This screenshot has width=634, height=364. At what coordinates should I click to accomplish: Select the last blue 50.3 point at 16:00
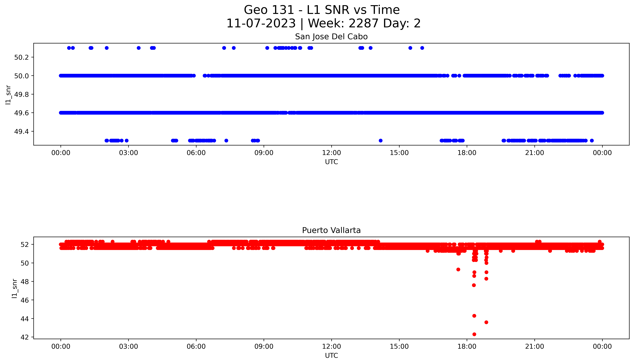point(422,48)
